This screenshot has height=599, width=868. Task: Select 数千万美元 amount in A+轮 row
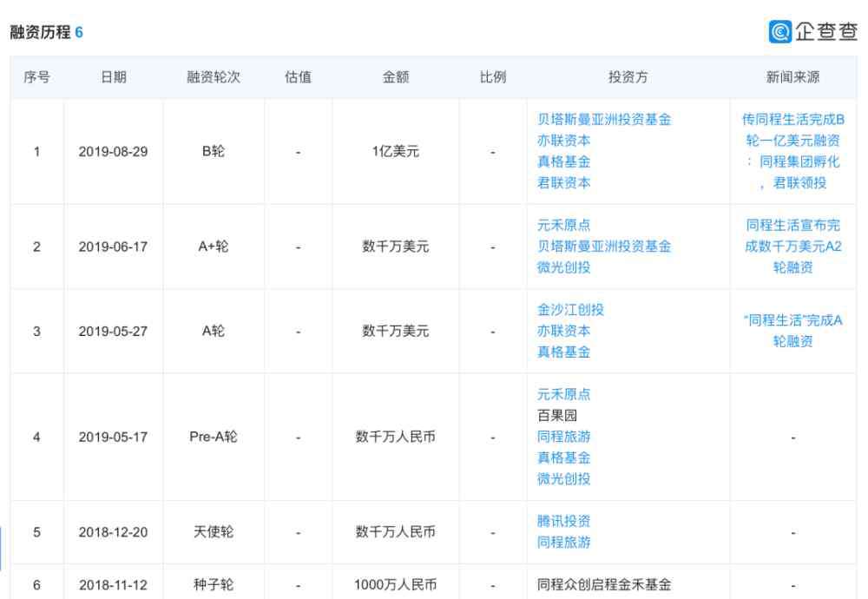click(396, 247)
